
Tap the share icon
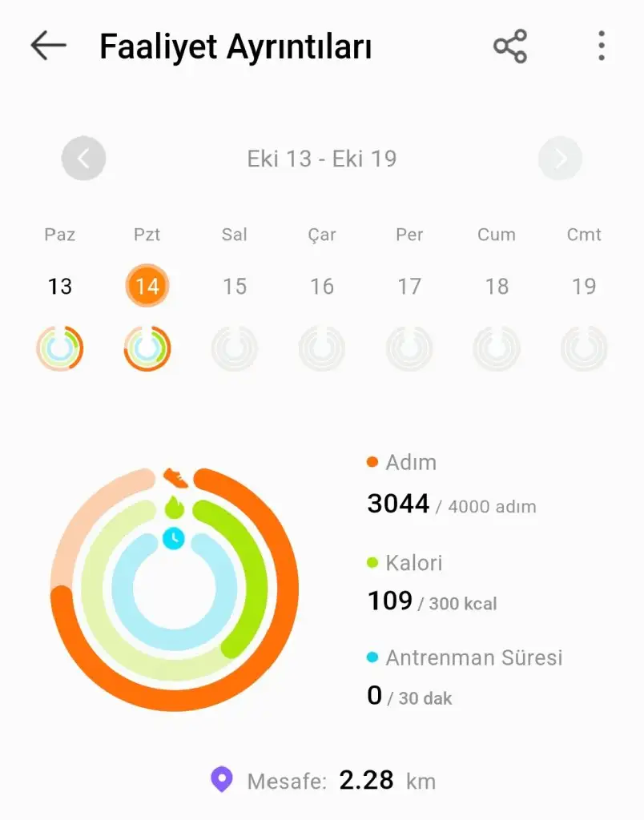click(x=510, y=46)
